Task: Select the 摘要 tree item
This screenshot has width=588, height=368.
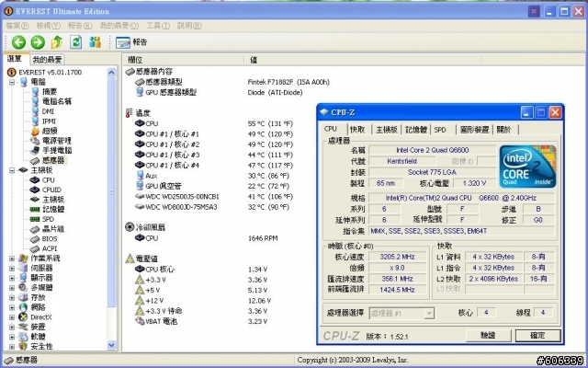Action: (49, 92)
